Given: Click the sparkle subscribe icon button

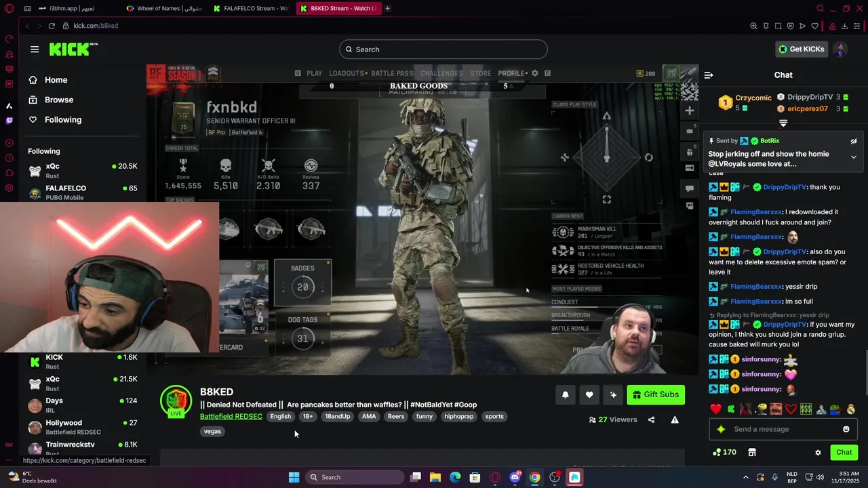Looking at the screenshot, I should pos(613,395).
